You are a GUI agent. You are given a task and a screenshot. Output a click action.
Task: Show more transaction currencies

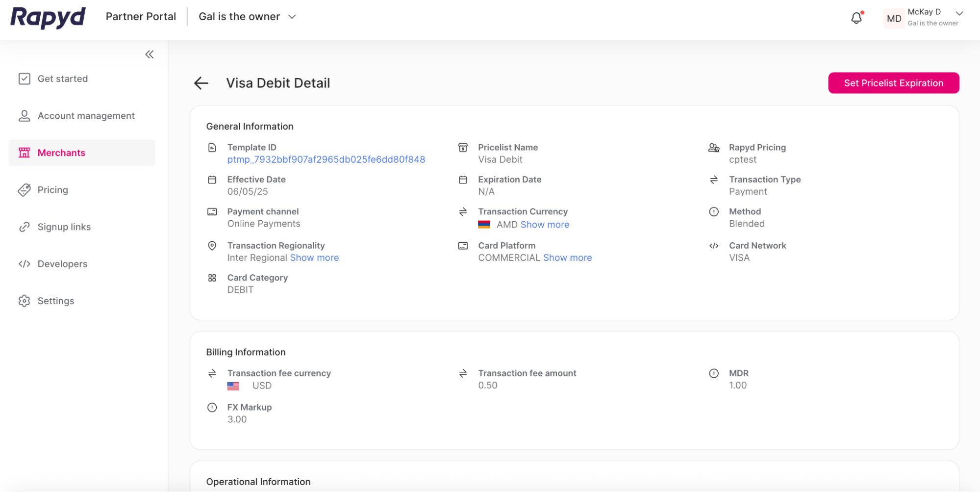(545, 224)
